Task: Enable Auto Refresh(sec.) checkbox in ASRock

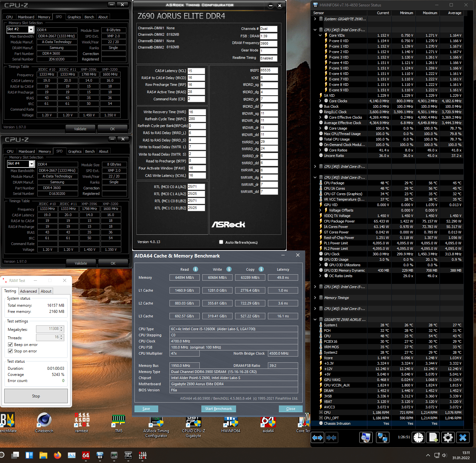Action: point(221,242)
